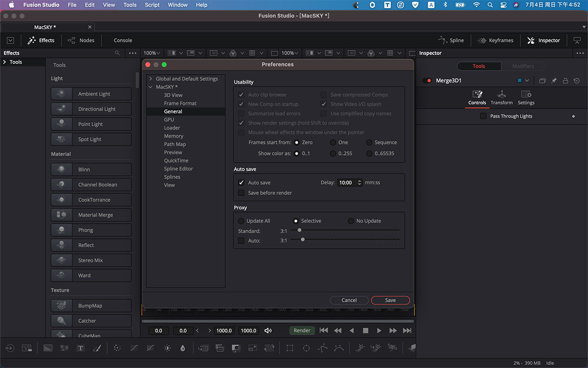Open the Inspector panel options menu
This screenshot has height=368, width=588.
[x=580, y=53]
